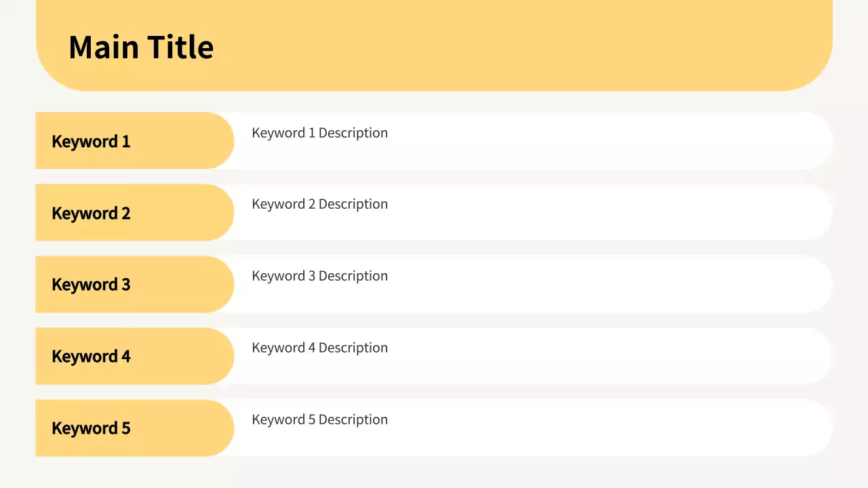868x488 pixels.
Task: Click the Keyword 3 label text
Action: 91,284
